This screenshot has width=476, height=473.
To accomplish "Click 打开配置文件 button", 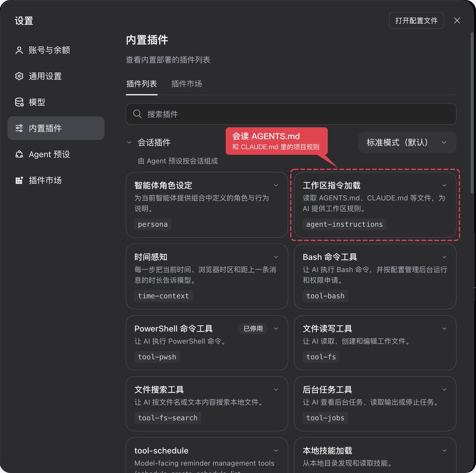I will [x=416, y=21].
